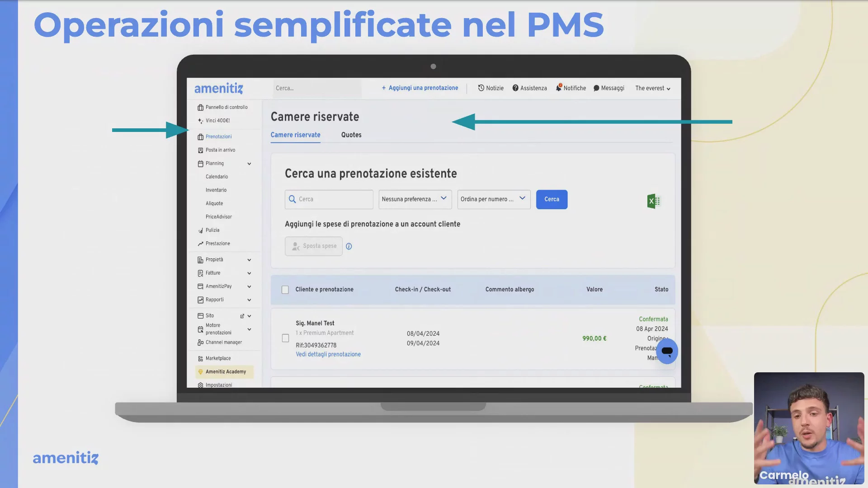Click the blue Cerca search button
This screenshot has height=488, width=868.
552,199
